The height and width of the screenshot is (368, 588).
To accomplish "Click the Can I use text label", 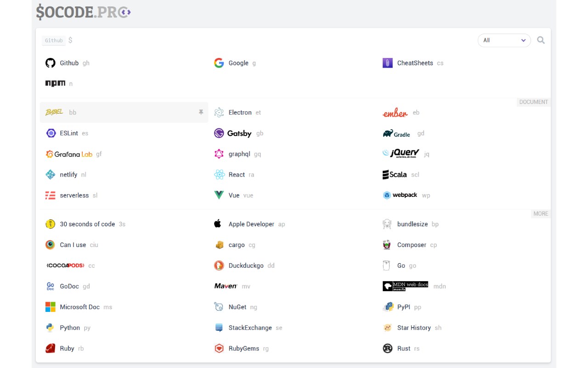I will 73,245.
